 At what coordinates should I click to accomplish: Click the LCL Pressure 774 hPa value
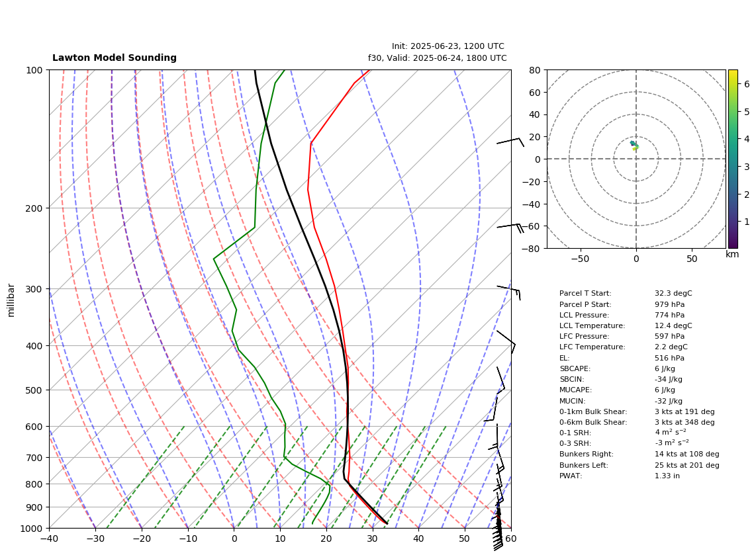coord(669,315)
